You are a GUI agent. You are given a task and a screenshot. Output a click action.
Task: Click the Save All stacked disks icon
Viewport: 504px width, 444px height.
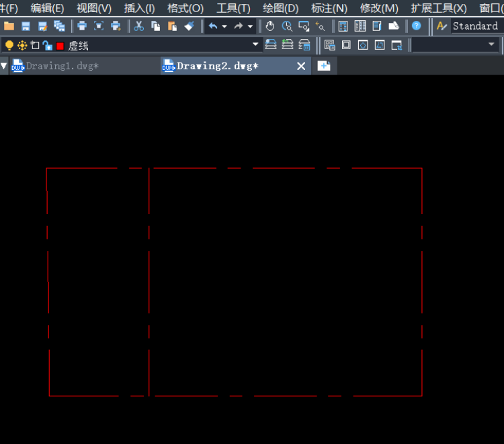point(59,26)
